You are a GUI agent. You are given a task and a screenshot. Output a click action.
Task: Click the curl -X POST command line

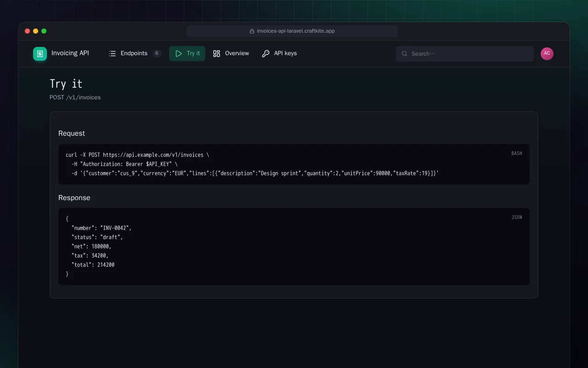click(x=137, y=155)
